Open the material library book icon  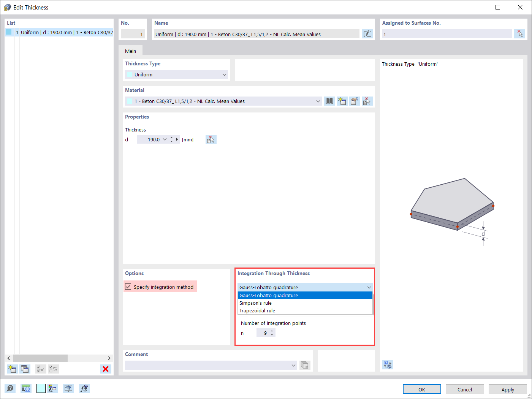click(x=329, y=101)
